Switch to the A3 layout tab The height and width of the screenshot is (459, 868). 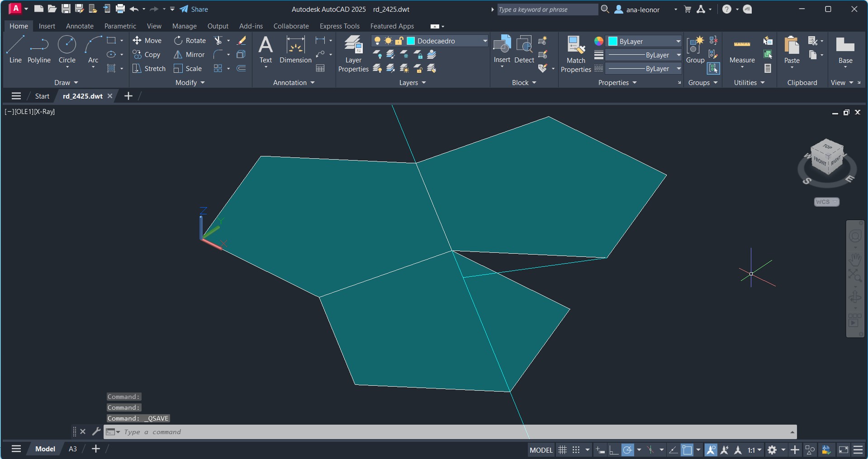pos(72,449)
